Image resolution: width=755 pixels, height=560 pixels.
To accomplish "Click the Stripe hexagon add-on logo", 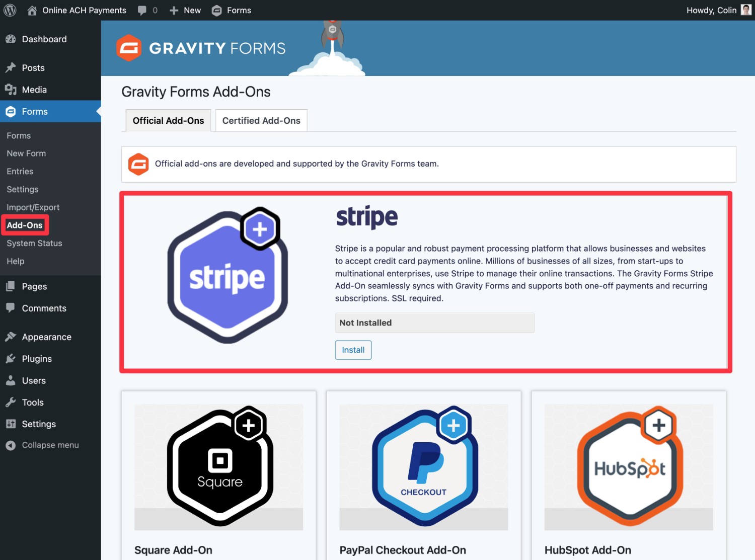I will (228, 276).
